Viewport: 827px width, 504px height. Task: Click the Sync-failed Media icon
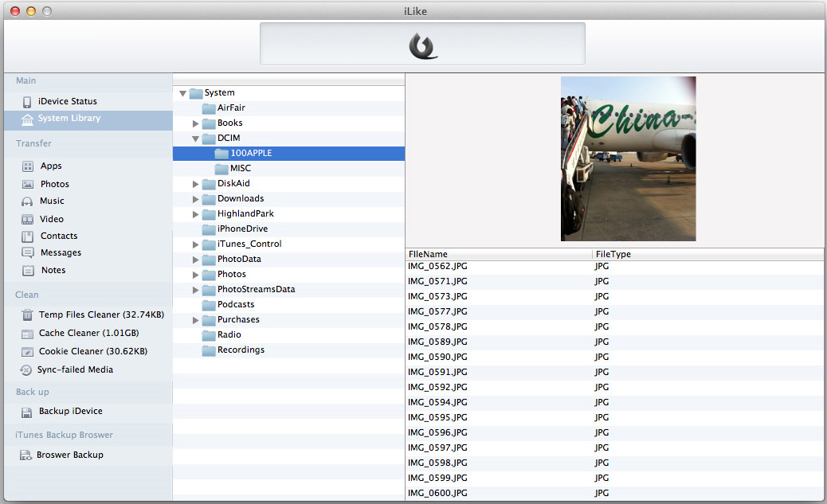pos(25,370)
